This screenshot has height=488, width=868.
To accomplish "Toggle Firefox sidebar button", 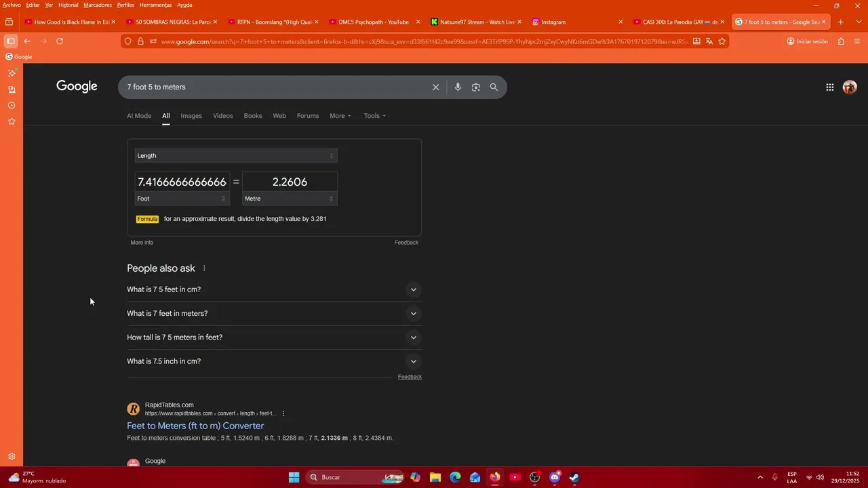I will click(11, 41).
